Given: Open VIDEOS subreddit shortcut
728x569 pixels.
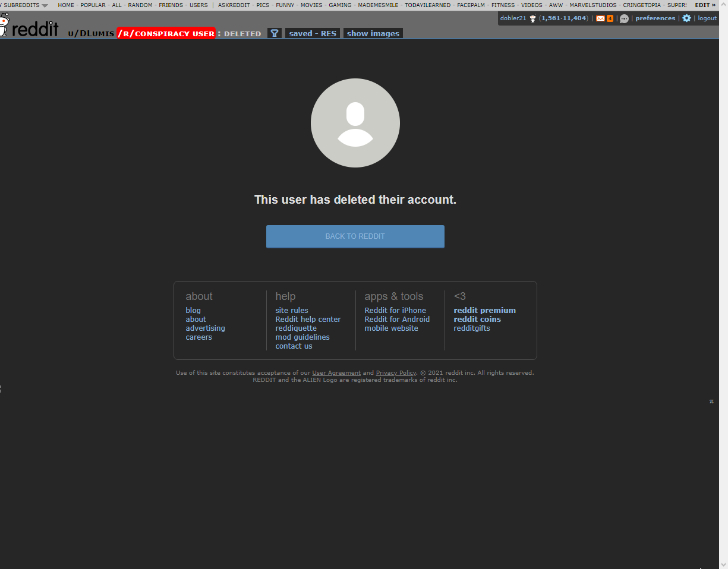Looking at the screenshot, I should pyautogui.click(x=532, y=5).
